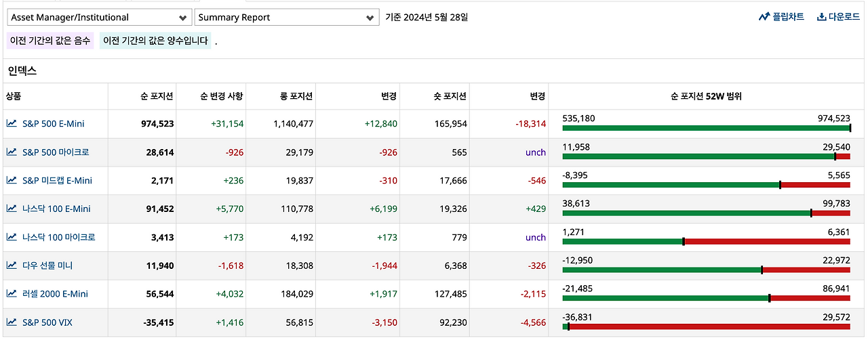Click the 52W range bar for S&P 500 VIX

[x=706, y=326]
